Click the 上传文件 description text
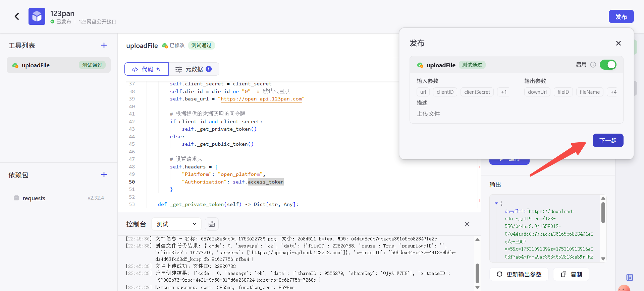Screen dimensions: 644x291 point(428,114)
